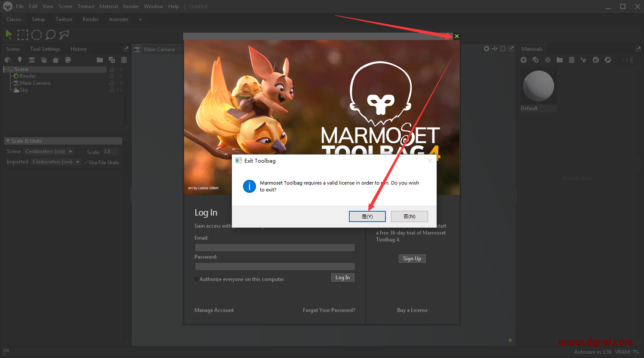Maximize the viewport with square icon
The image size is (644, 358).
[x=503, y=49]
